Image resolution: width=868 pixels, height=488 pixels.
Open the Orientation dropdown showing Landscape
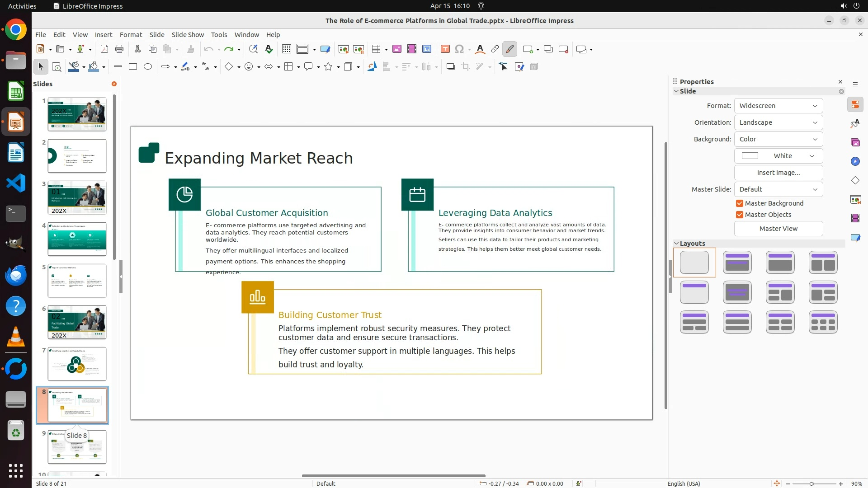point(778,122)
